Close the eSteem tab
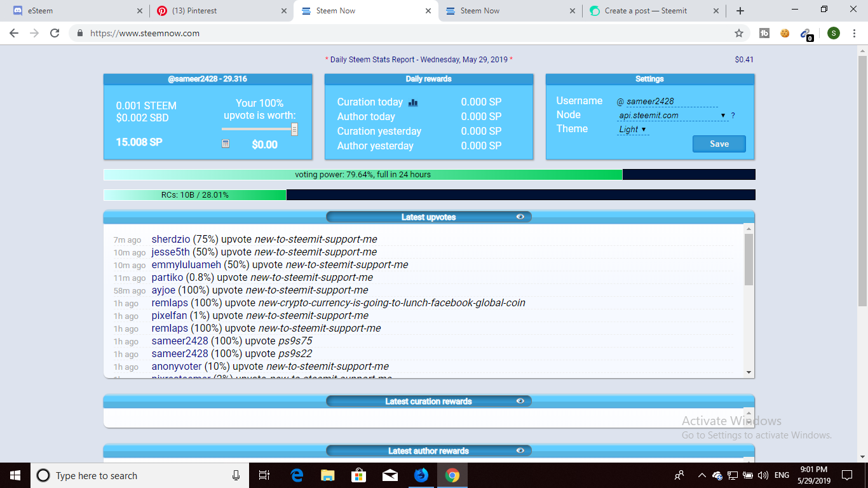 click(140, 11)
